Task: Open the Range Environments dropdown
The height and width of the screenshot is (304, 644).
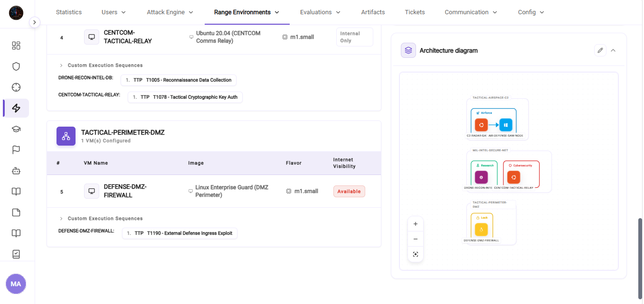Action: [x=247, y=12]
